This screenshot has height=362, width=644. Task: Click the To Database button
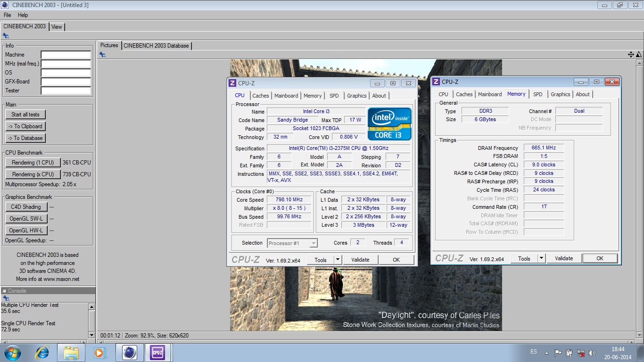coord(25,138)
